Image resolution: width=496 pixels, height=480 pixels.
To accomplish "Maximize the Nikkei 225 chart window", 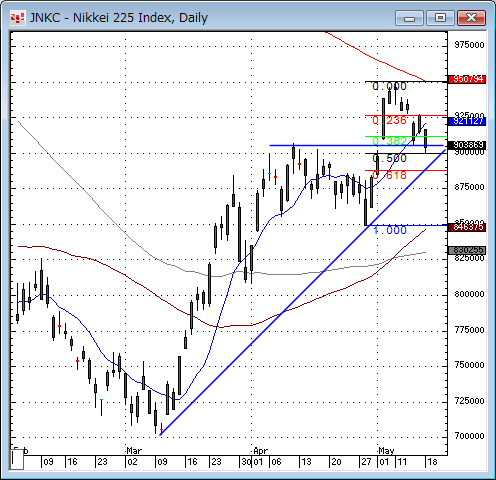I will tap(440, 18).
